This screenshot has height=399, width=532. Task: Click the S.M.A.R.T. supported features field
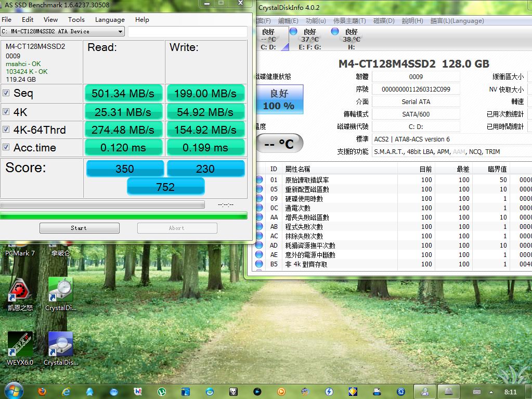[x=452, y=152]
